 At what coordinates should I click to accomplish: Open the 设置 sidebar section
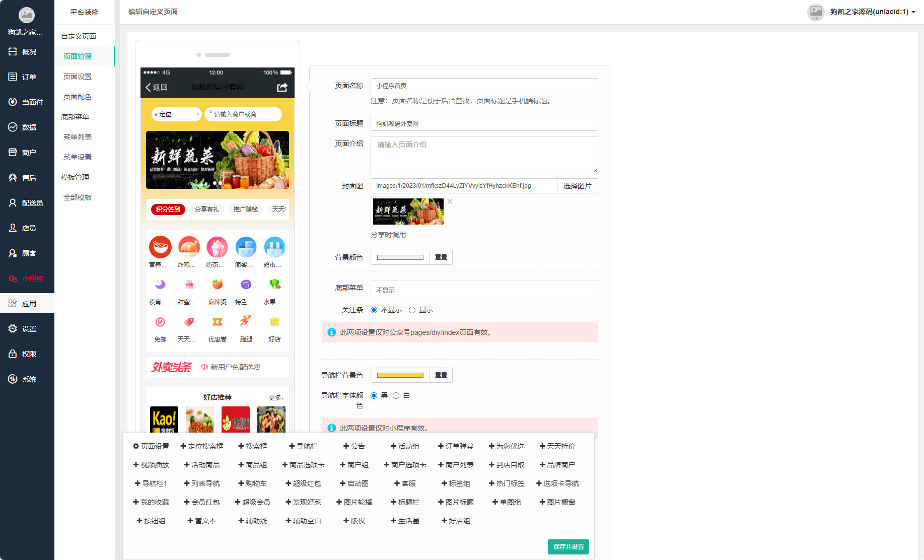pyautogui.click(x=27, y=328)
